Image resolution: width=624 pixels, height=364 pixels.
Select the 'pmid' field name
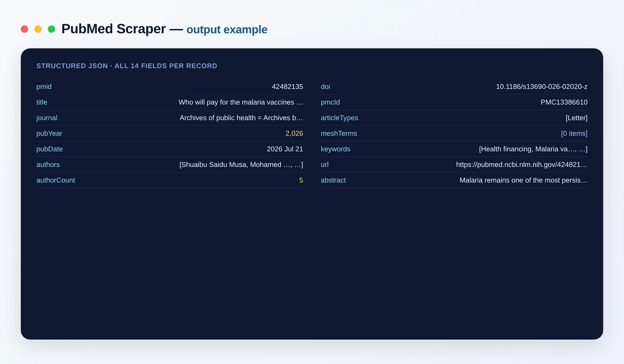click(44, 87)
